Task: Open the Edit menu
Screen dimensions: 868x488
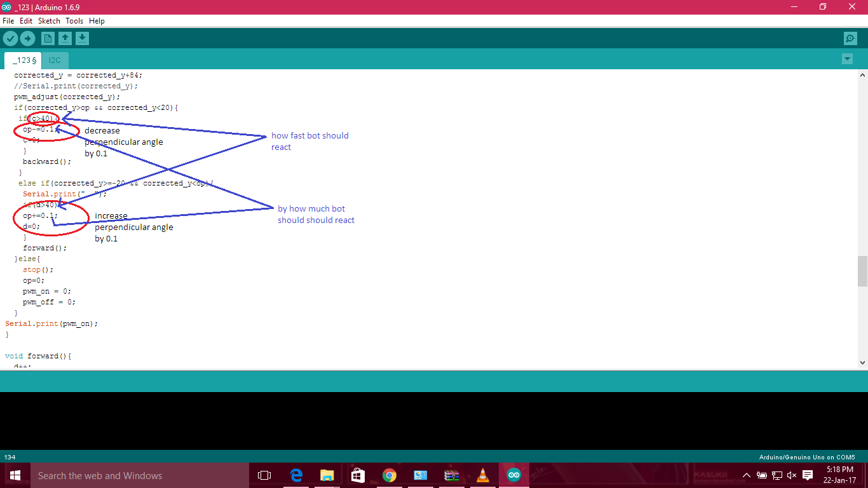Action: [x=26, y=21]
